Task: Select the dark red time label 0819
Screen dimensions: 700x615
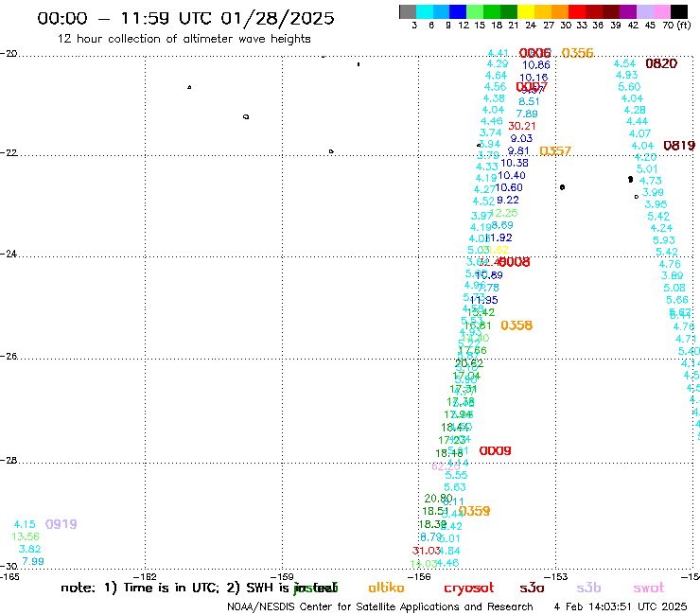Action: [679, 146]
